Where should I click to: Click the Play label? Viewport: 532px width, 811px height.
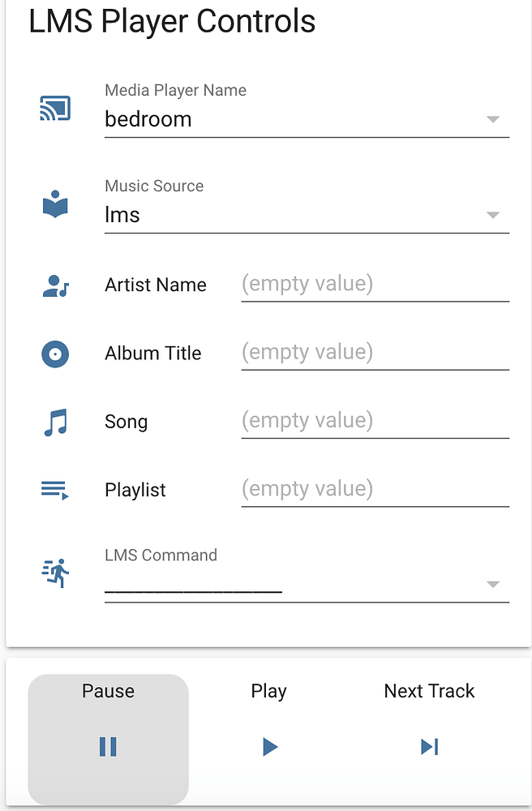pos(268,691)
